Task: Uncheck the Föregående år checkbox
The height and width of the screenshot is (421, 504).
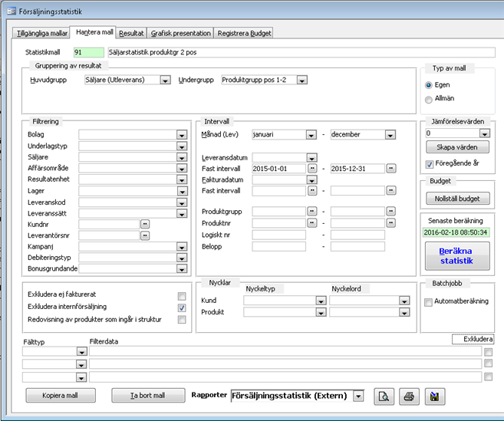Action: (430, 163)
